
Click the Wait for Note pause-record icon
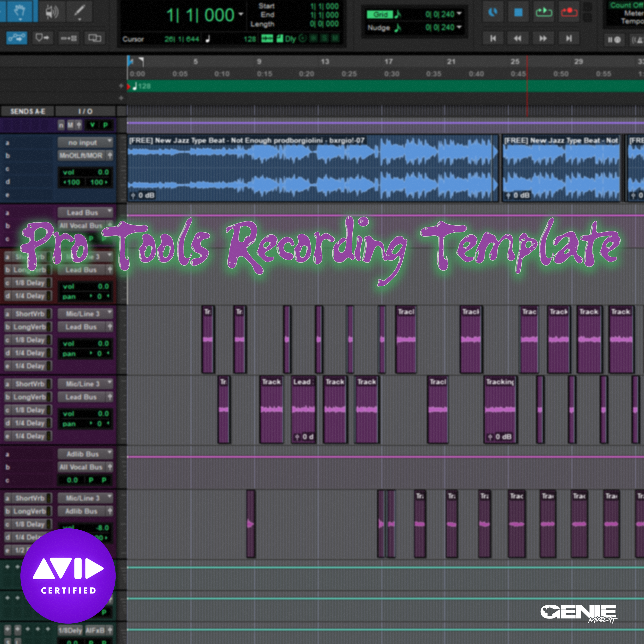[614, 40]
